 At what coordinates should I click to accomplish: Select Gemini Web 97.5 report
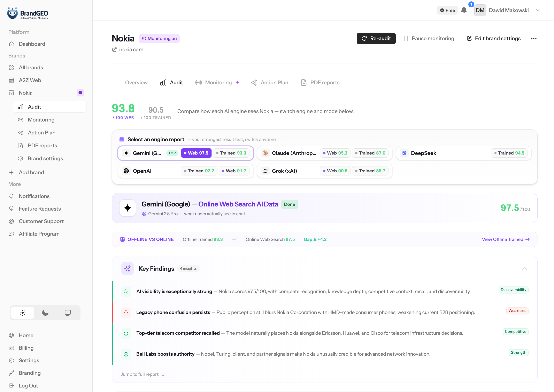point(196,153)
